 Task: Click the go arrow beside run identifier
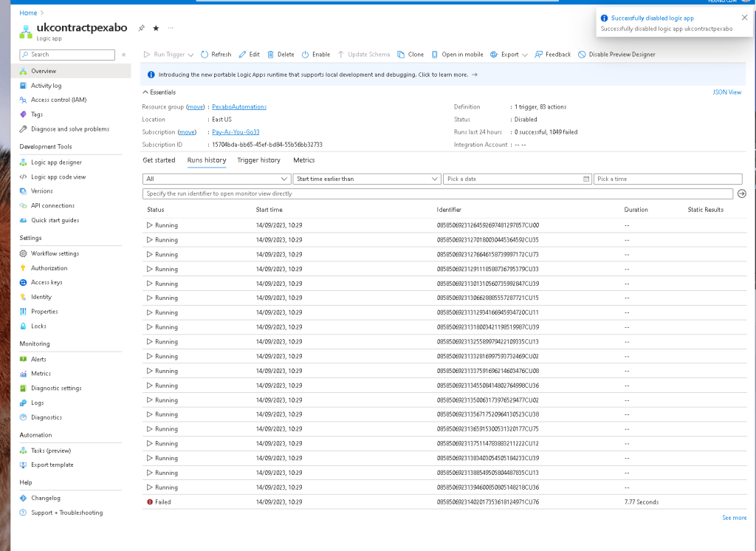tap(741, 194)
